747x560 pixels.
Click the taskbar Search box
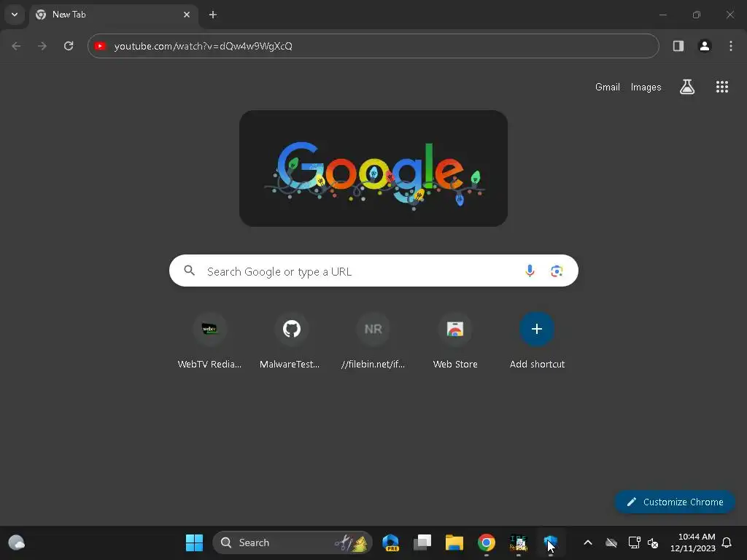[x=292, y=542]
